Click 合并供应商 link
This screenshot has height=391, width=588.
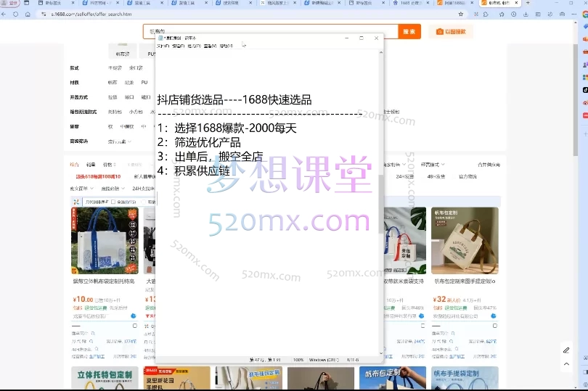click(489, 165)
